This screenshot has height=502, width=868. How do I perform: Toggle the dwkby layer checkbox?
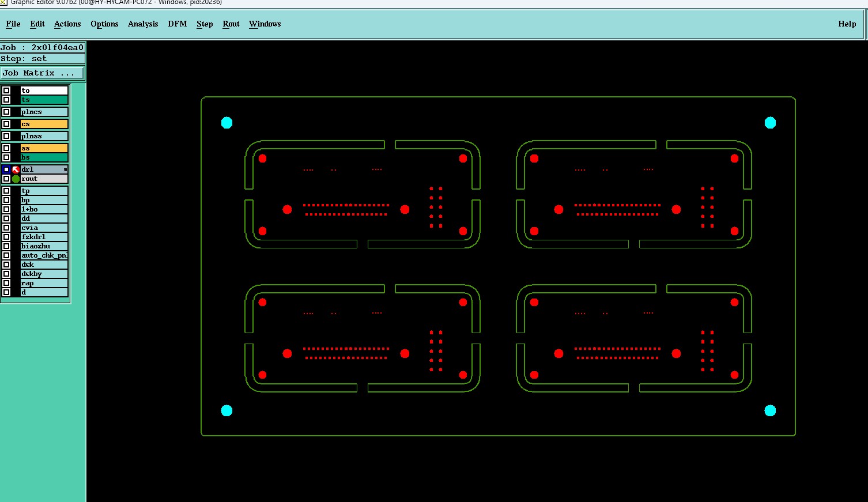(6, 274)
